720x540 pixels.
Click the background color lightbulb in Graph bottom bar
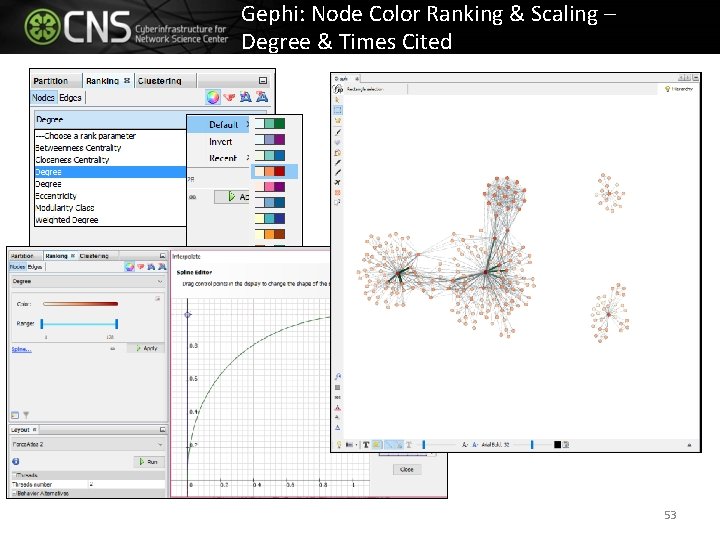pyautogui.click(x=339, y=444)
